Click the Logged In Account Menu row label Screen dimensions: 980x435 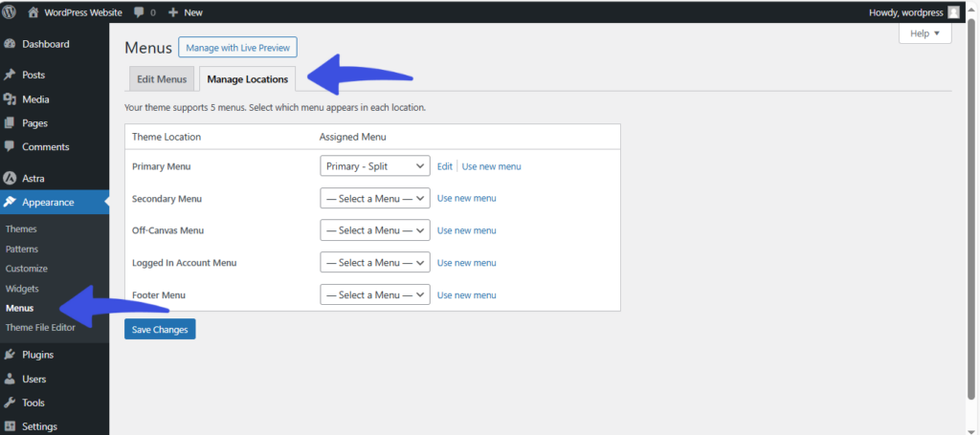[185, 263]
